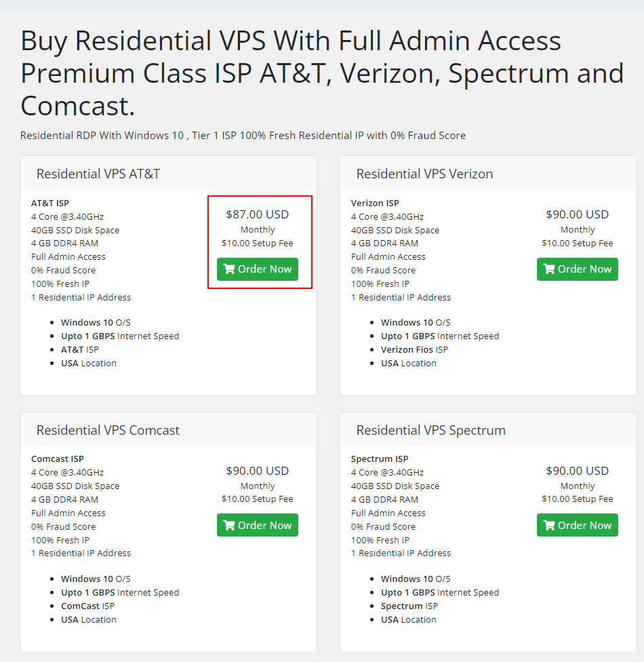Click the main "Buy Residential VPS" page heading
The height and width of the screenshot is (662, 644).
coord(322,73)
